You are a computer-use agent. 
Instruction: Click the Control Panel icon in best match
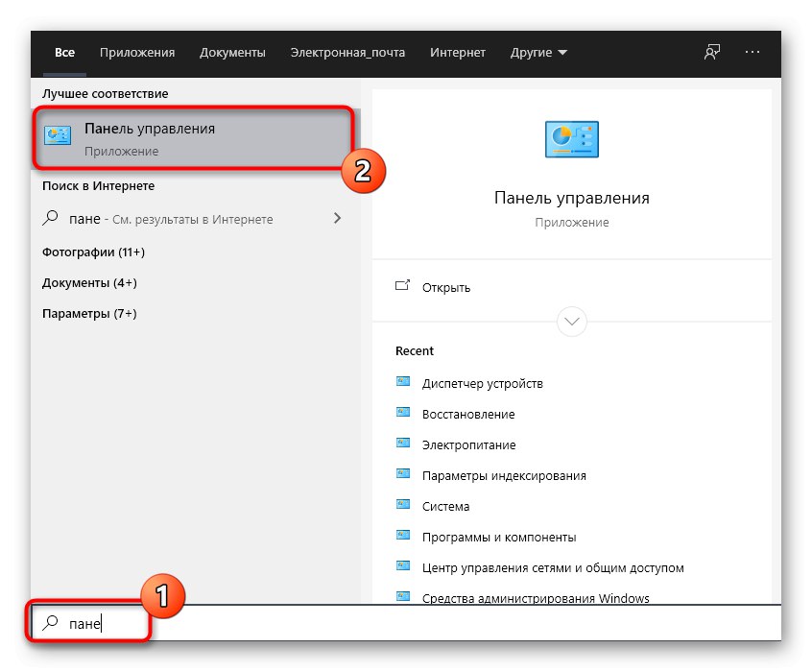58,138
